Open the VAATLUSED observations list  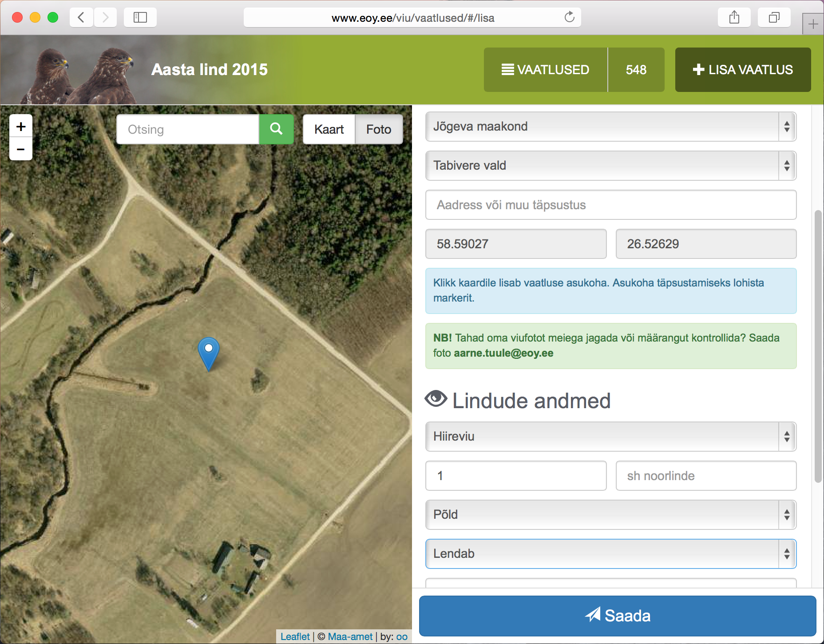point(546,70)
